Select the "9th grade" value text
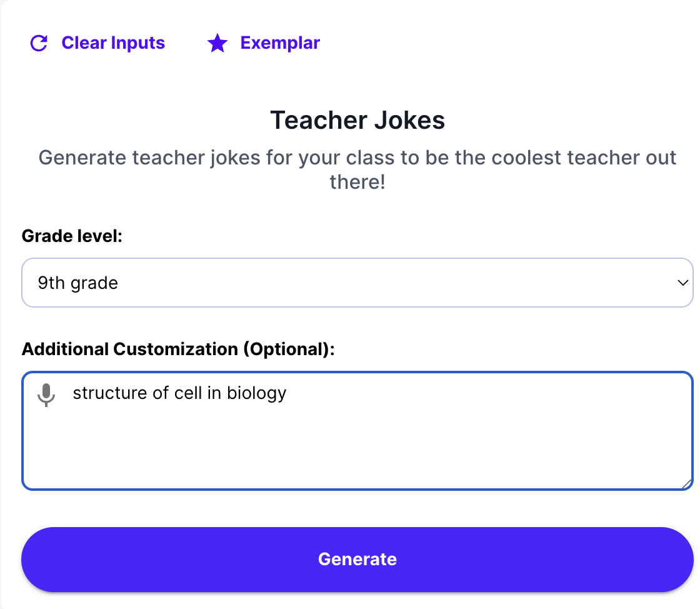The height and width of the screenshot is (609, 700). [x=78, y=283]
